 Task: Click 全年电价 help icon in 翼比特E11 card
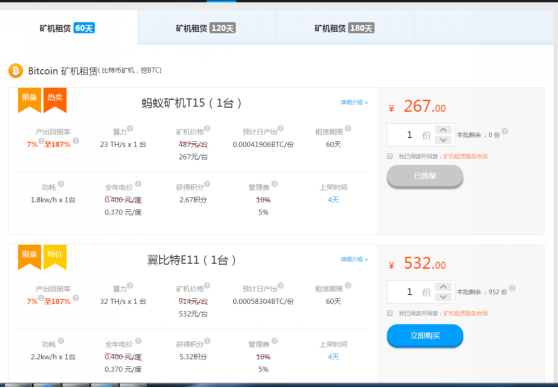pyautogui.click(x=138, y=341)
